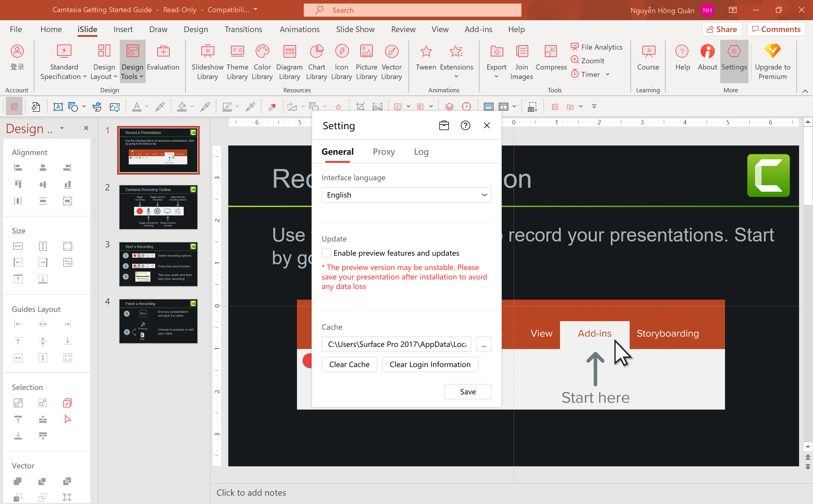
Task: Open File Analytics
Action: tap(597, 47)
